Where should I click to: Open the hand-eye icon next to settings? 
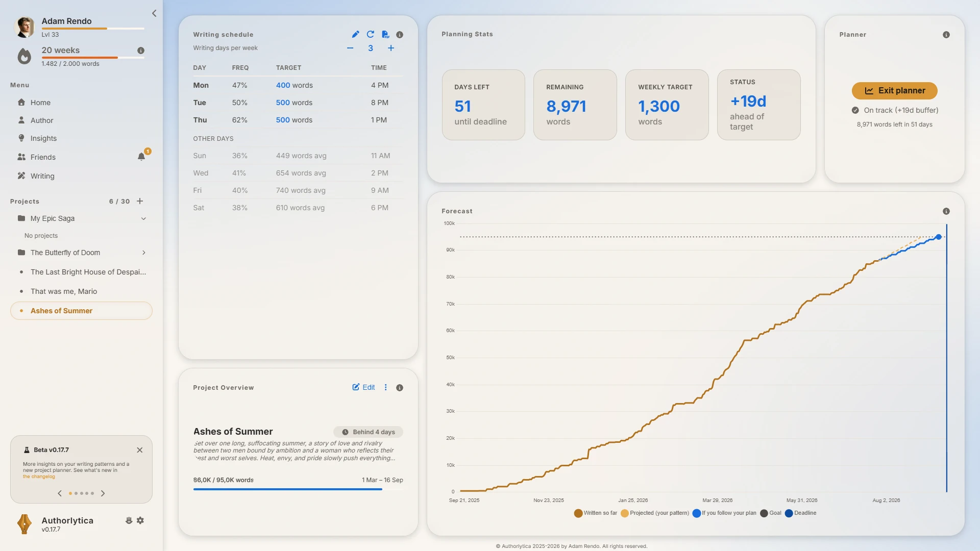pyautogui.click(x=129, y=520)
